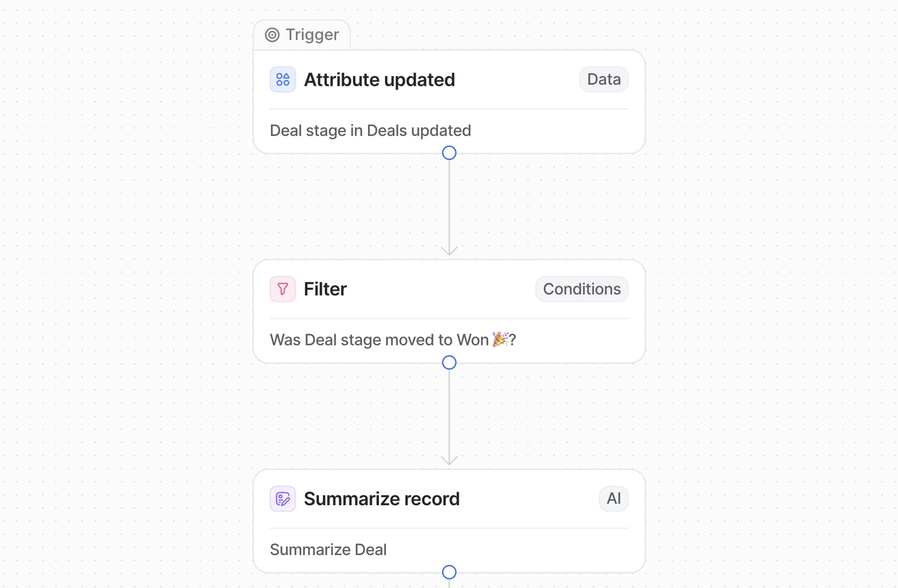Click the 'Summarize Deal' description text
898x588 pixels.
(328, 549)
